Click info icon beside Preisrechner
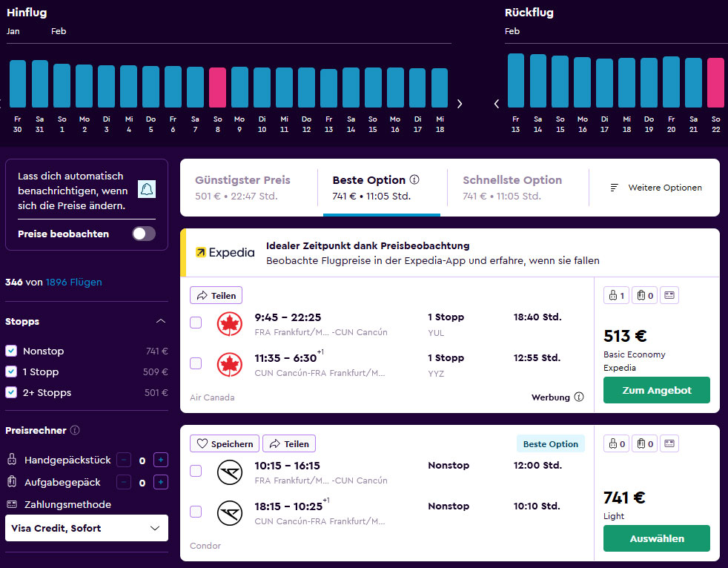The height and width of the screenshot is (568, 728). click(x=75, y=431)
